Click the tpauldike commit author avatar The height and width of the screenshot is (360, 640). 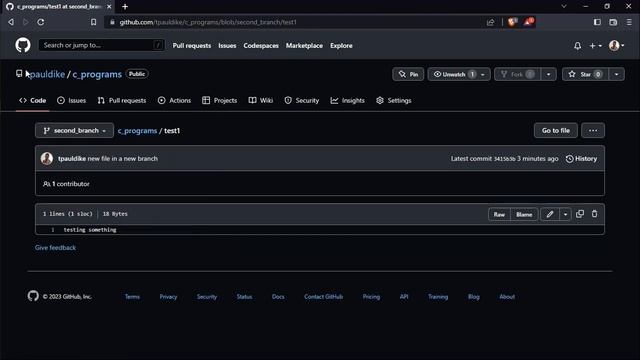pos(47,158)
